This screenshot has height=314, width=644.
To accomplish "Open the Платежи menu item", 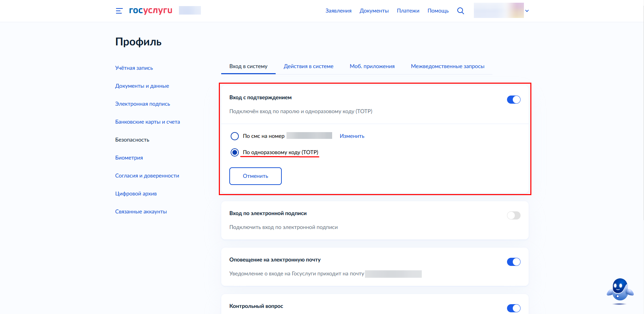I will 408,11.
